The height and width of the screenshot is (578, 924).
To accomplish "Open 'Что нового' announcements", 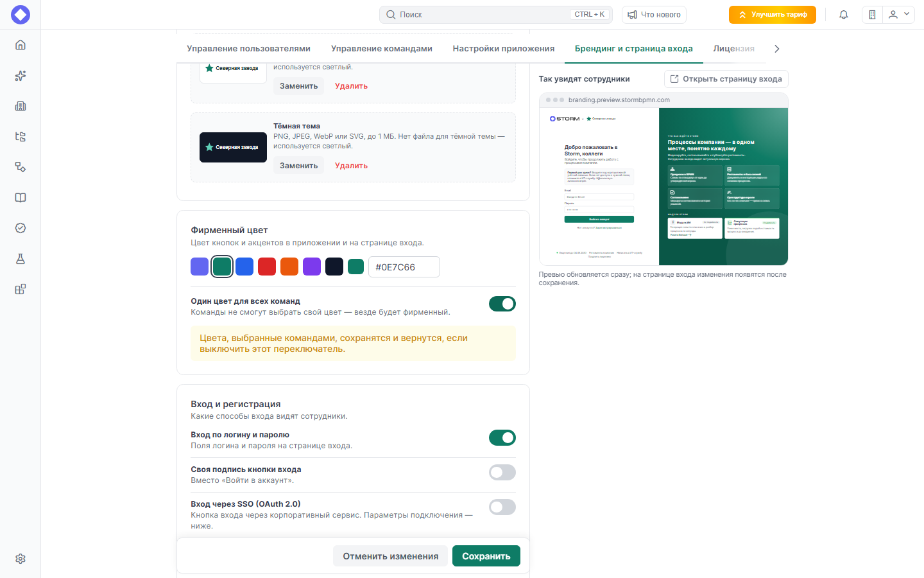I will click(x=654, y=15).
